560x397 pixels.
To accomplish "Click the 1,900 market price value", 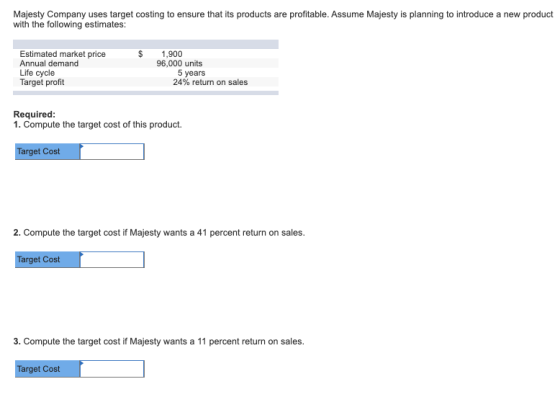I will pyautogui.click(x=172, y=54).
